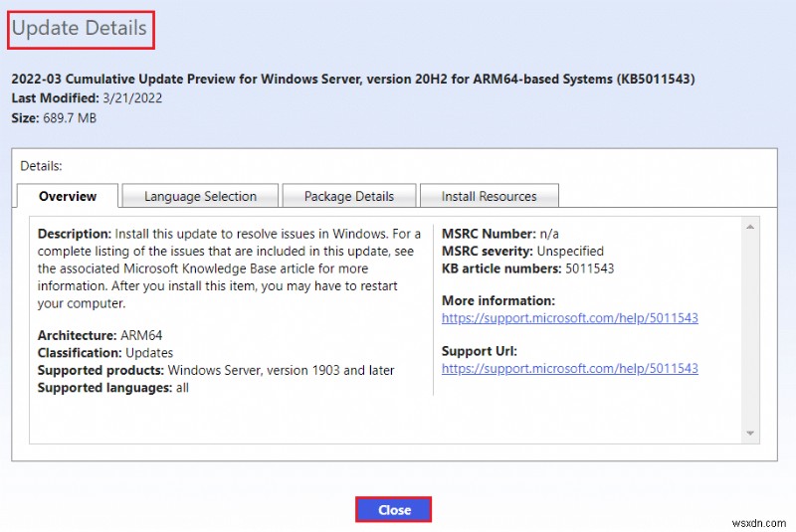Screen dimensions: 796x532
Task: Click the Update Details heading
Action: pos(80,29)
